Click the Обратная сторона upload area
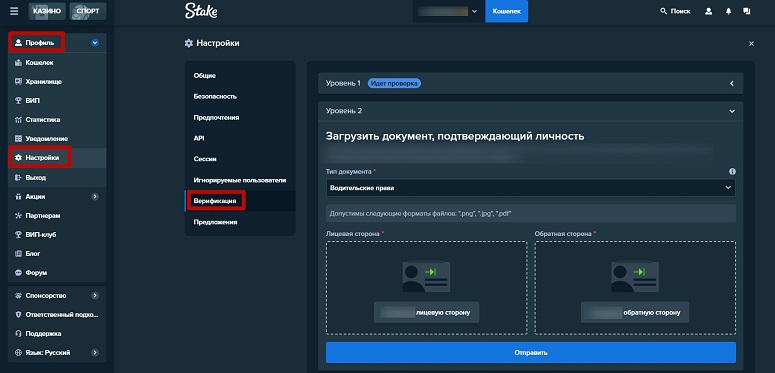 635,288
